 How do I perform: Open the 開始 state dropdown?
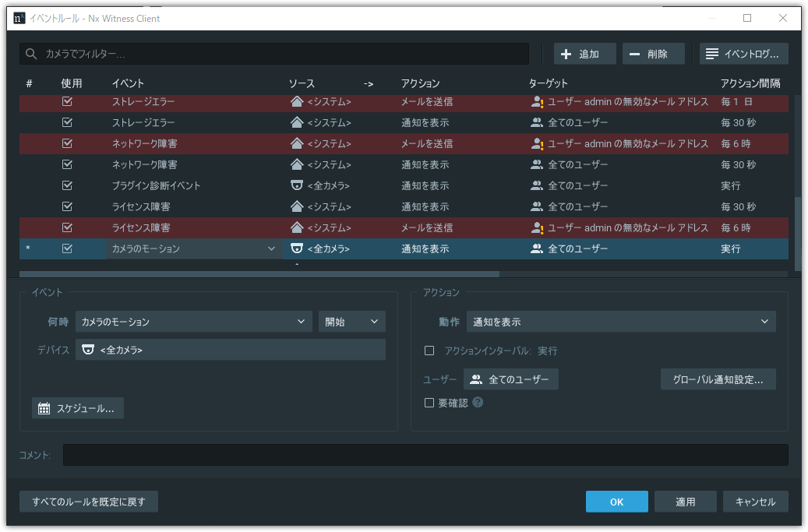click(x=351, y=322)
